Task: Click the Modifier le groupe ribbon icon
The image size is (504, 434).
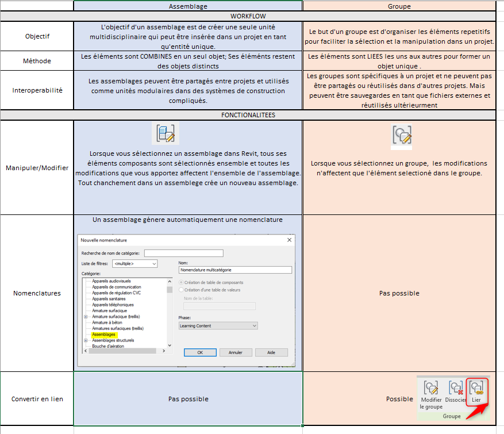Action: point(431,389)
